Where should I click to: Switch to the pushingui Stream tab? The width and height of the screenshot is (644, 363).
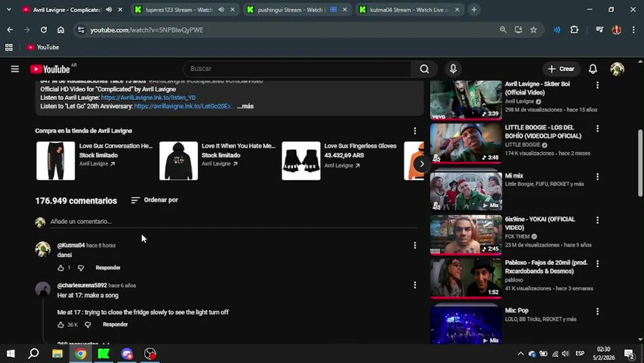pos(296,10)
